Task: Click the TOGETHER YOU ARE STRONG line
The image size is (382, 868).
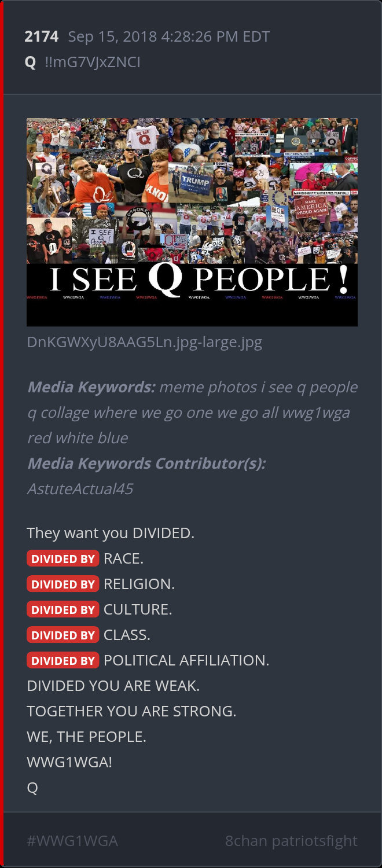Action: point(131,712)
